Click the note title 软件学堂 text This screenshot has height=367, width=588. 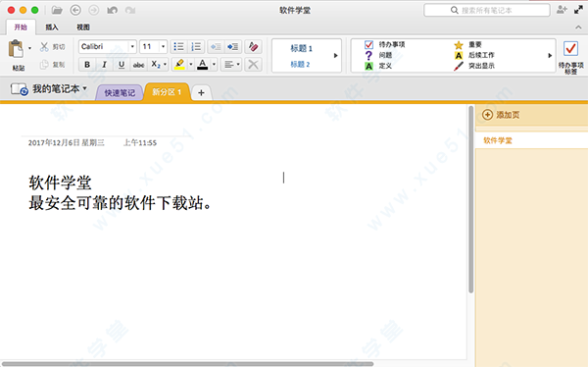pos(61,183)
